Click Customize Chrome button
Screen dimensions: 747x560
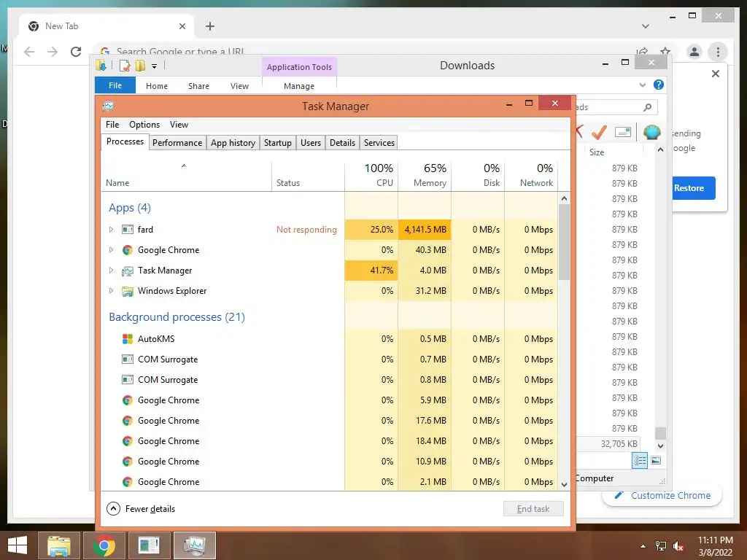tap(664, 496)
